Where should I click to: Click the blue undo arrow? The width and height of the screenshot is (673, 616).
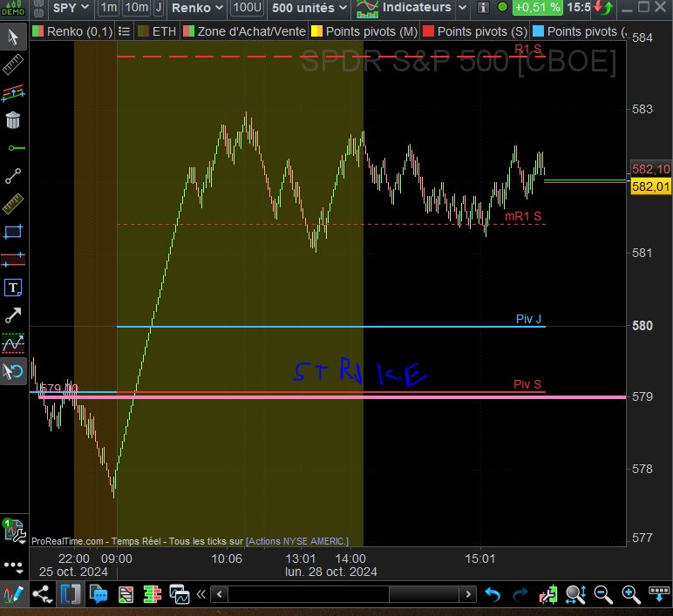(493, 594)
